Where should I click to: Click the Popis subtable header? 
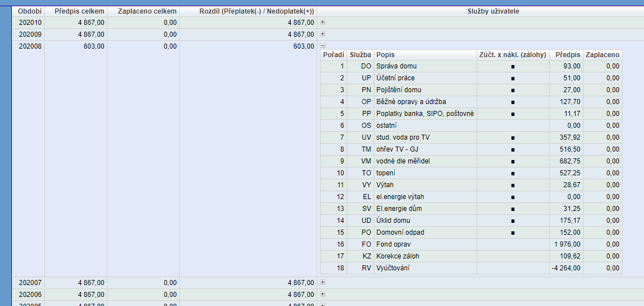pyautogui.click(x=426, y=55)
